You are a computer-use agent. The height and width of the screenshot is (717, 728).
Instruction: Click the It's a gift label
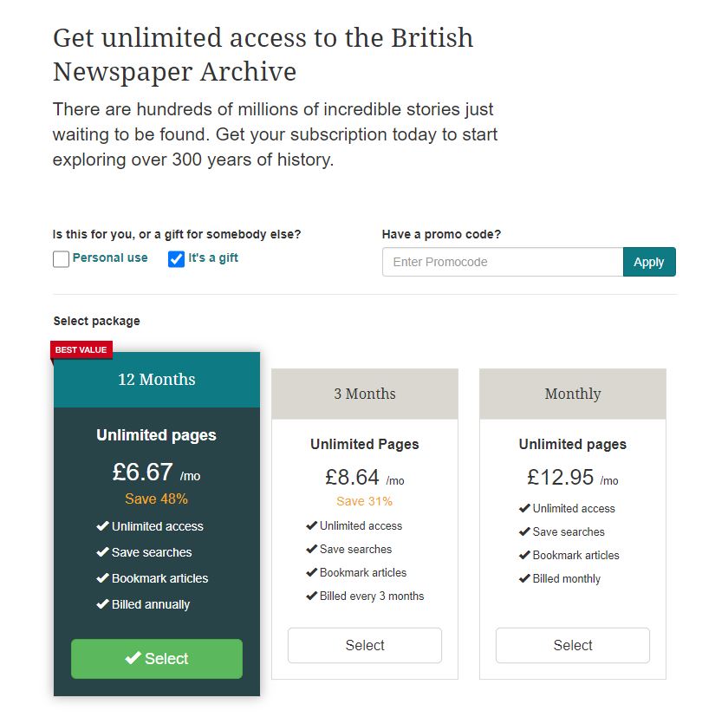[x=213, y=257]
